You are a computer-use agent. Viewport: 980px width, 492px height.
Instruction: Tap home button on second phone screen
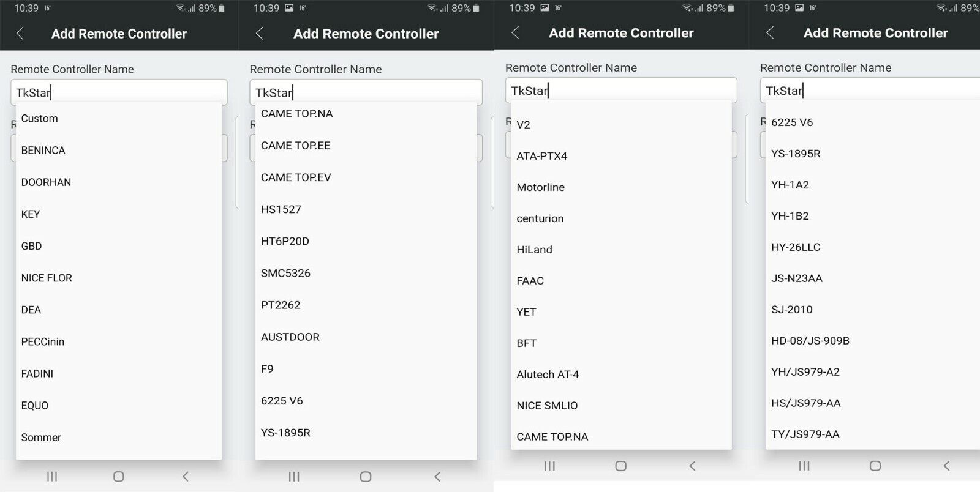pos(366,476)
